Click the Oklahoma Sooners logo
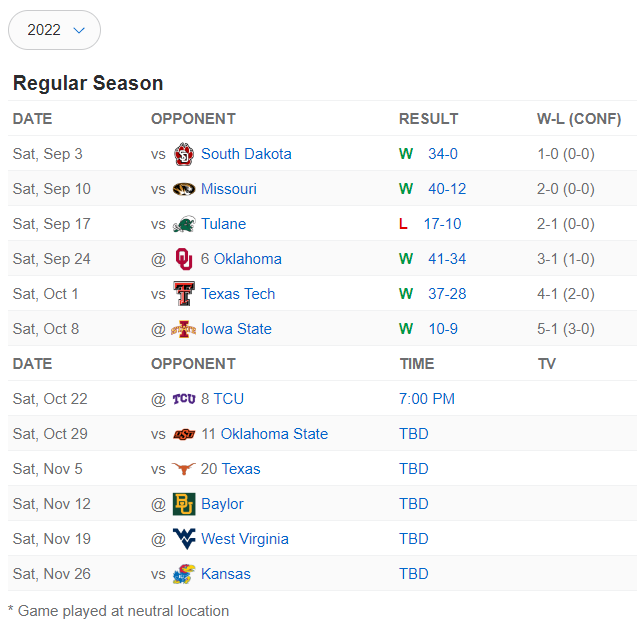This screenshot has width=637, height=628. click(184, 259)
